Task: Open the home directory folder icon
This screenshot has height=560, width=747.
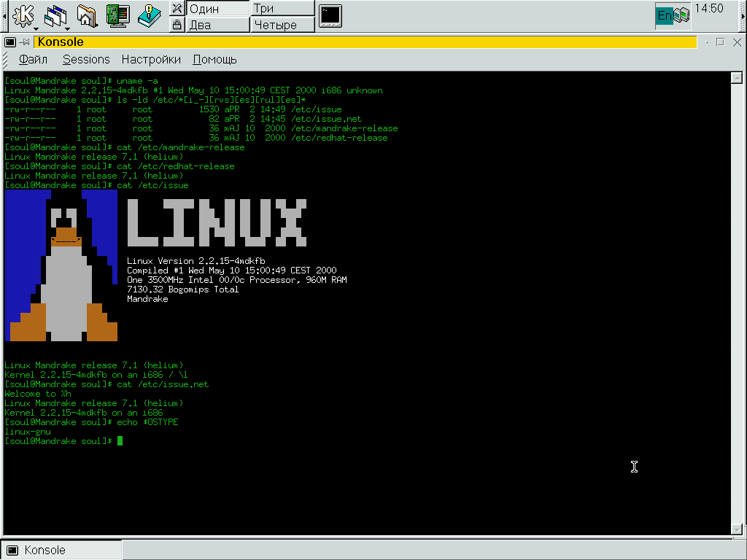Action: click(86, 16)
